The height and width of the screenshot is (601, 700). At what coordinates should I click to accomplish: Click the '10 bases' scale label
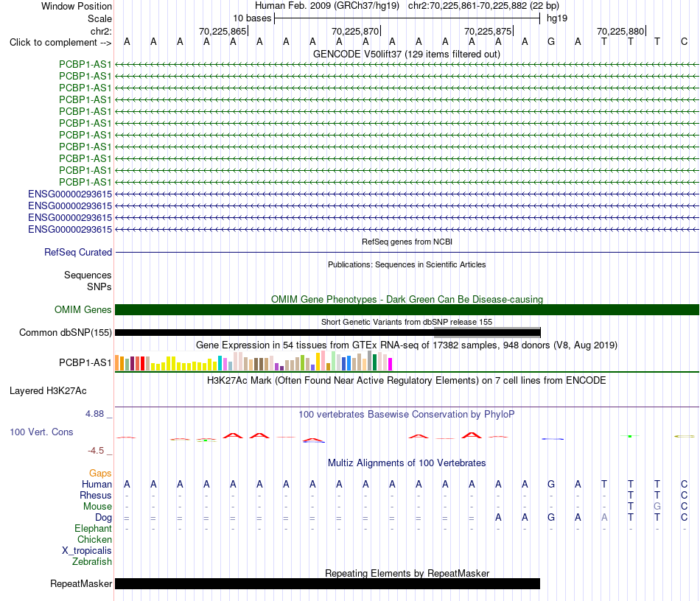click(x=252, y=18)
